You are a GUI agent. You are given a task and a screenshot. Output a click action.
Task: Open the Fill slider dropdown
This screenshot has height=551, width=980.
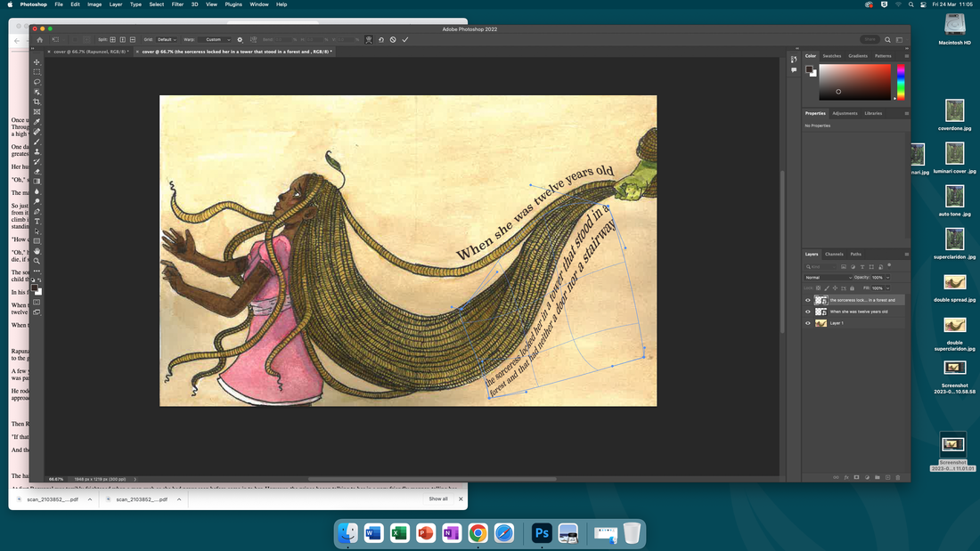click(x=887, y=288)
